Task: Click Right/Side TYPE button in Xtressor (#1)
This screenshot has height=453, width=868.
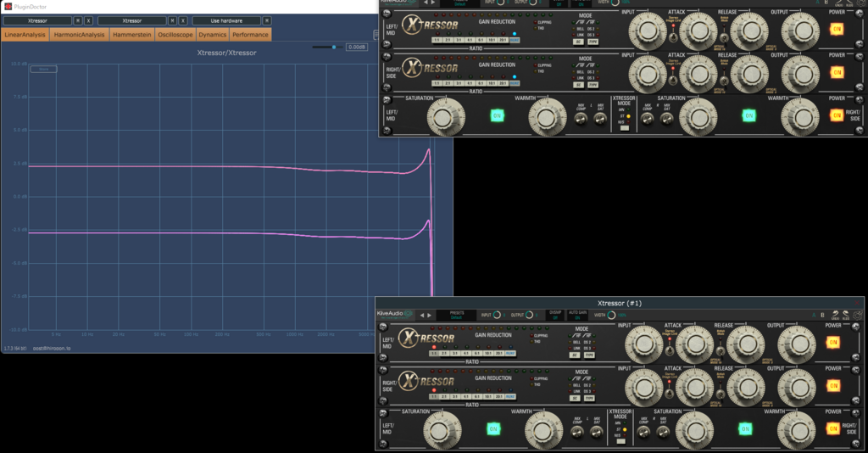Action: point(589,398)
